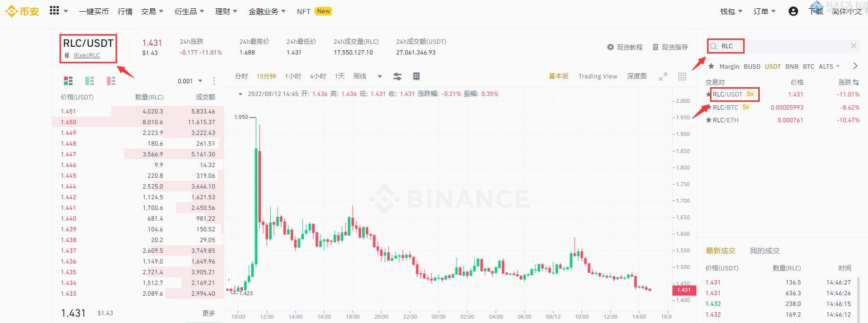The height and width of the screenshot is (323, 868).
Task: Open the multi-chart grid layout icon
Action: 682,76
